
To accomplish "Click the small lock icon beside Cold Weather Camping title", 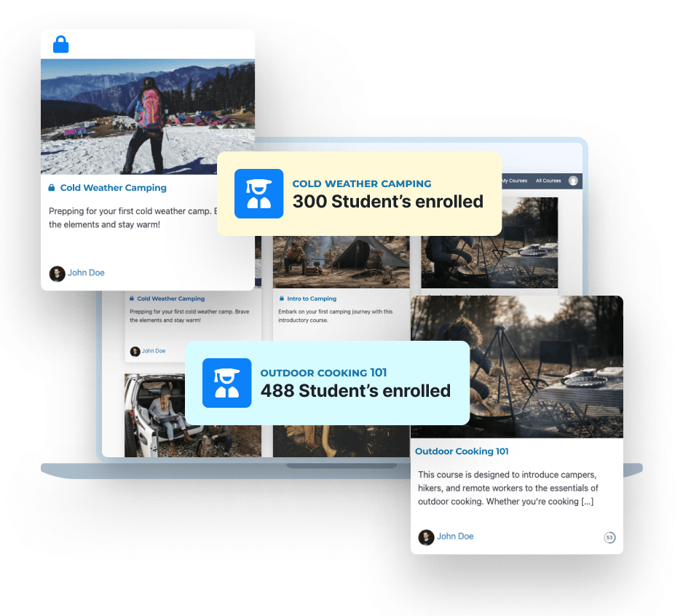I will point(51,187).
